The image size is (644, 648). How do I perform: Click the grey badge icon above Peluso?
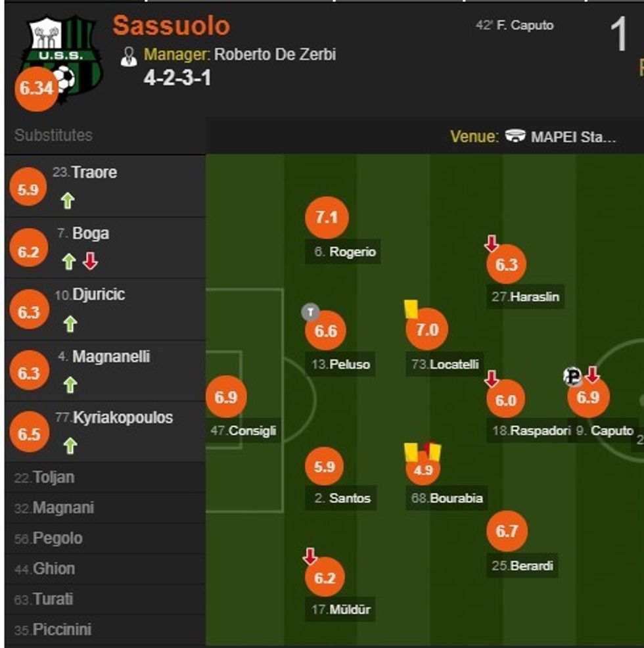pyautogui.click(x=310, y=312)
